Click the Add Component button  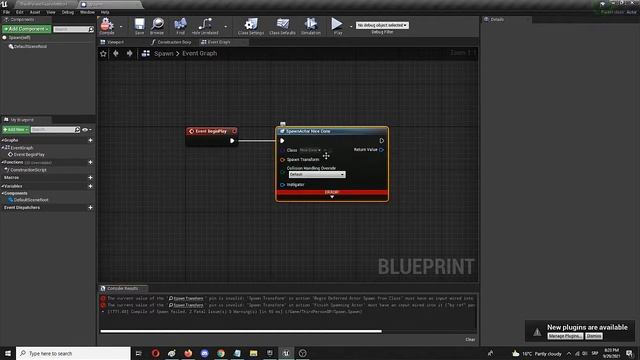point(27,29)
